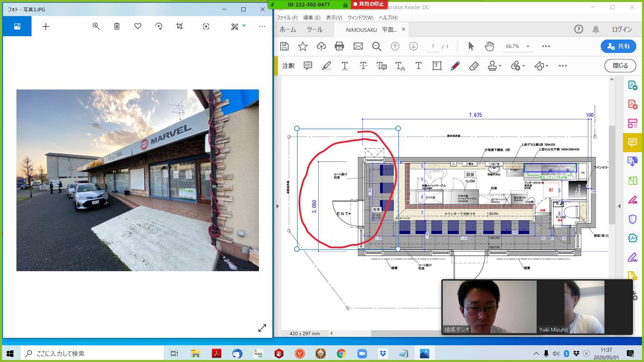The width and height of the screenshot is (644, 362).
Task: Activate the arrow selection tool
Action: point(471,46)
